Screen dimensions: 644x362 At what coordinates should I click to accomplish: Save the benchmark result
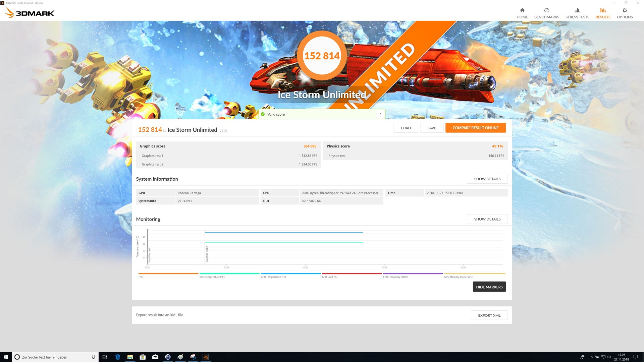click(431, 128)
